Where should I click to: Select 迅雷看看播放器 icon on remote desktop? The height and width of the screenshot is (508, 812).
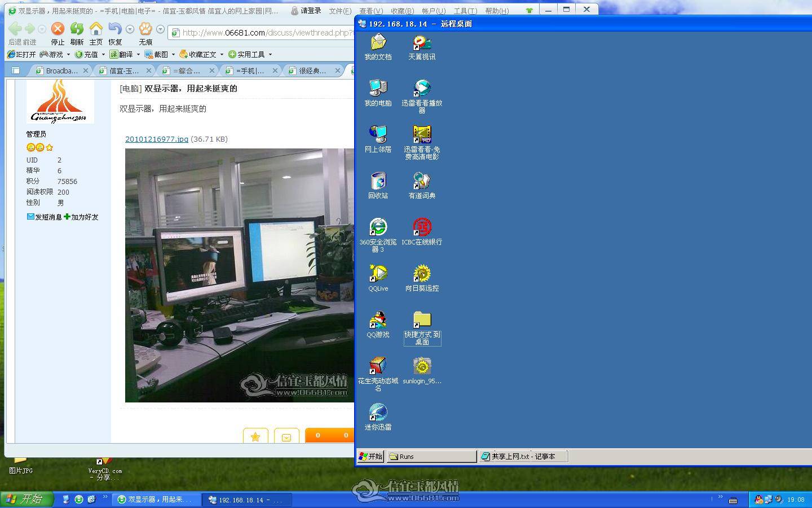point(422,97)
